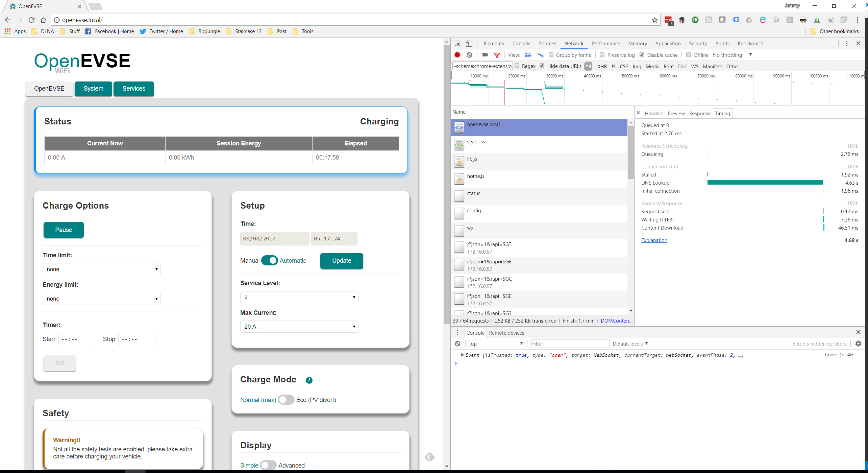Open the Pushbullet extension icon
Viewport: 868px width, 473px height.
tap(695, 20)
